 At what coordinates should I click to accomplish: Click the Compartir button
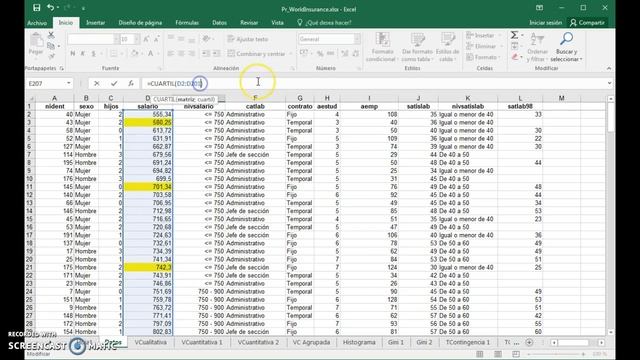click(x=587, y=23)
